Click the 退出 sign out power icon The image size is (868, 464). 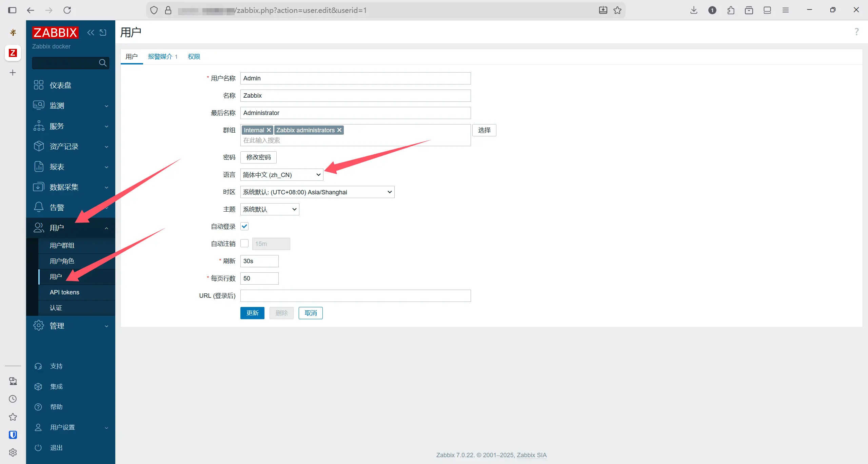click(x=38, y=448)
